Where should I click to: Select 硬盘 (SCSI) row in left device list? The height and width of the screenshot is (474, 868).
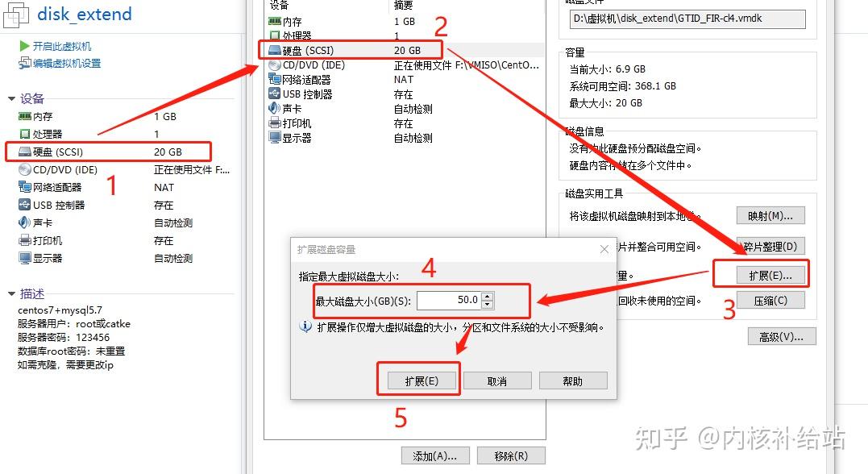pyautogui.click(x=109, y=152)
